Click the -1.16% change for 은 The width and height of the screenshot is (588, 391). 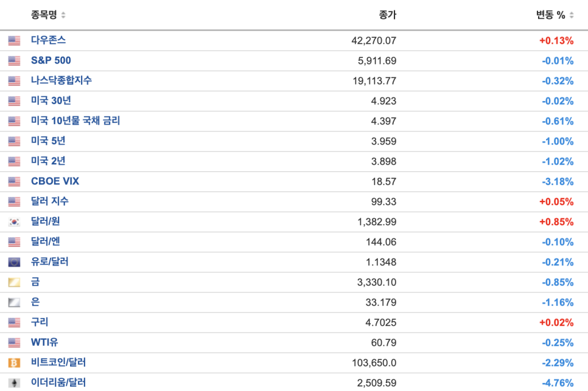558,303
